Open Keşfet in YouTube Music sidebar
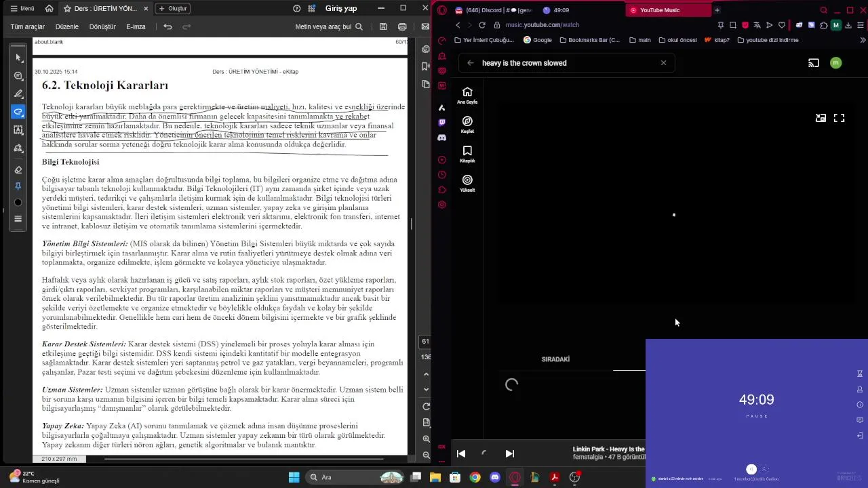The height and width of the screenshot is (488, 868). point(467,125)
